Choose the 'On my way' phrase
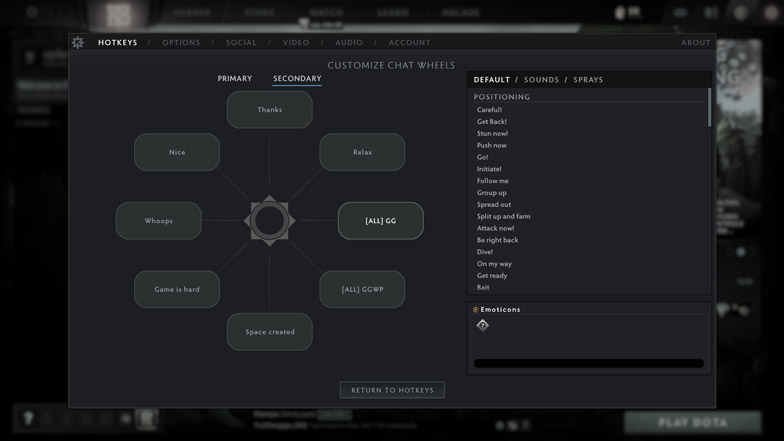This screenshot has width=784, height=441. point(494,264)
